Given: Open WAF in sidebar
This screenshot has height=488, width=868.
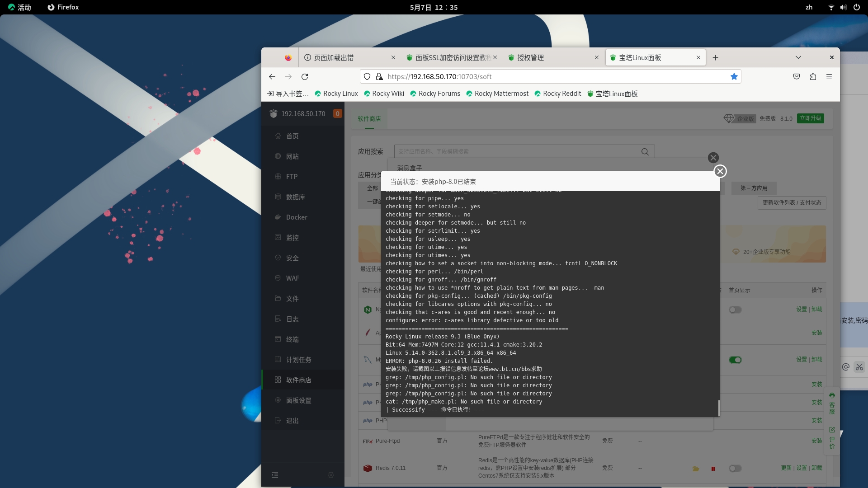Looking at the screenshot, I should click(303, 278).
